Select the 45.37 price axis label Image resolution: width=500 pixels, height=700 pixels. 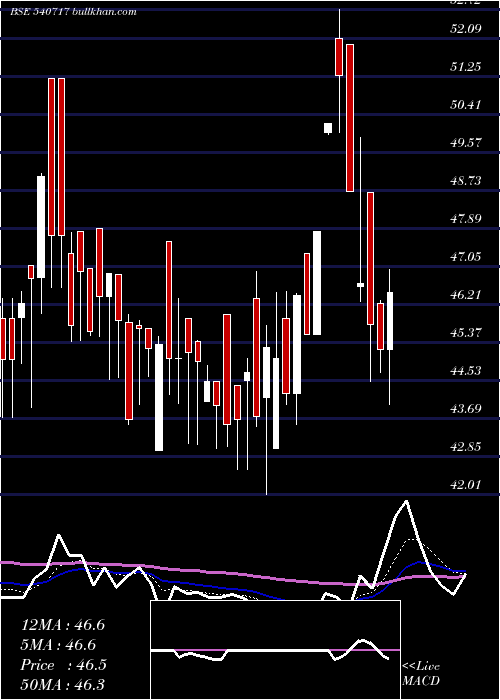tap(466, 333)
